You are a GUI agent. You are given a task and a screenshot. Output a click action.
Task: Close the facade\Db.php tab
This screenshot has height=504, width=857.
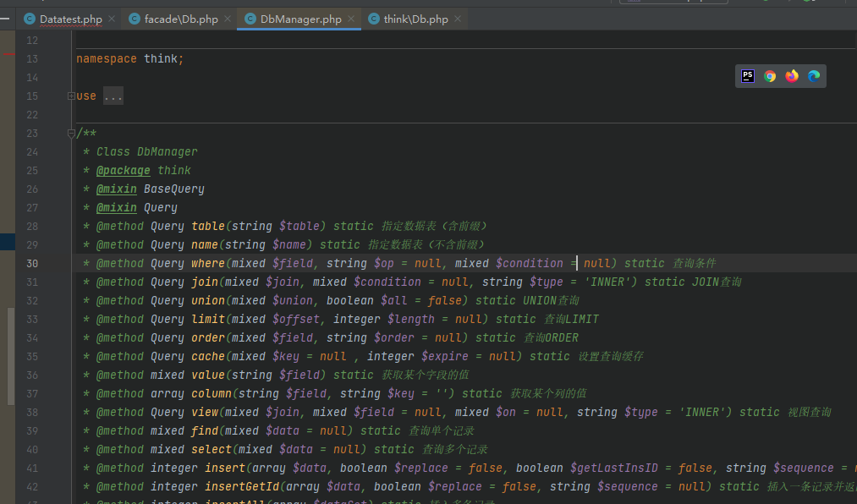(228, 19)
